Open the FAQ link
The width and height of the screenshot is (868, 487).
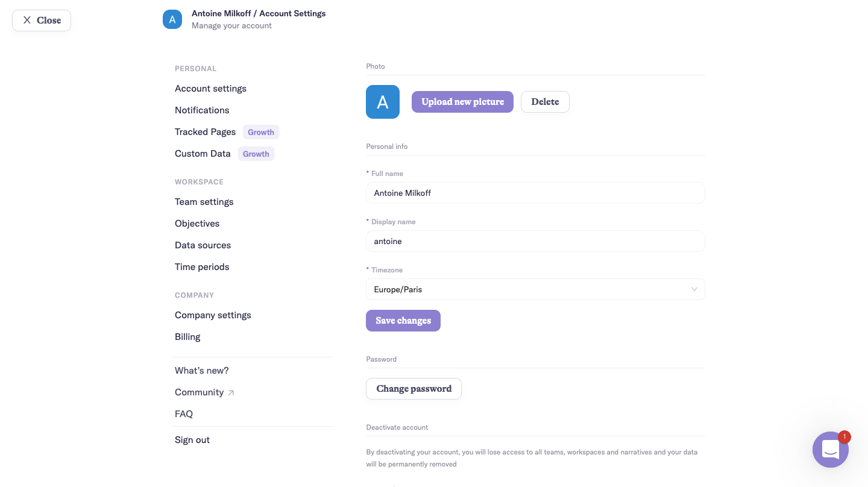click(184, 414)
